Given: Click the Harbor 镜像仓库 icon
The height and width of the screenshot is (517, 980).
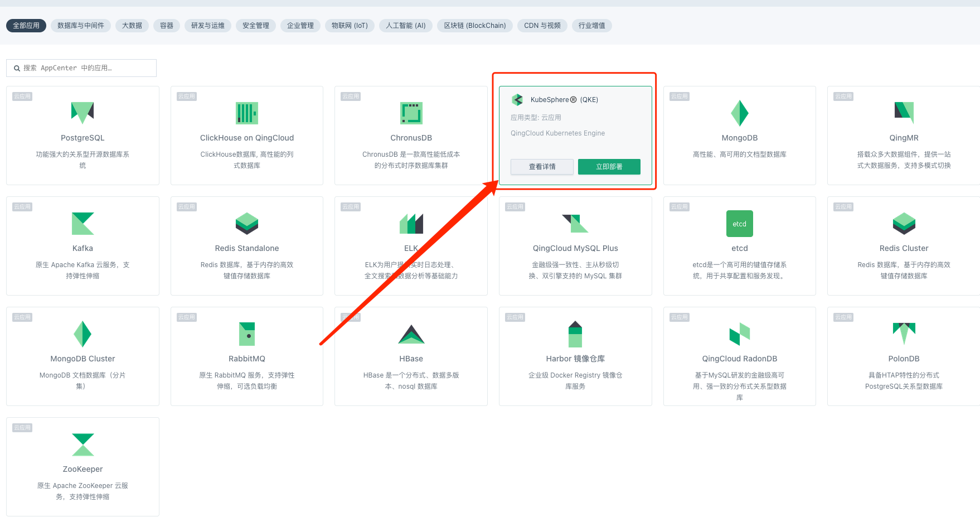Looking at the screenshot, I should [575, 334].
